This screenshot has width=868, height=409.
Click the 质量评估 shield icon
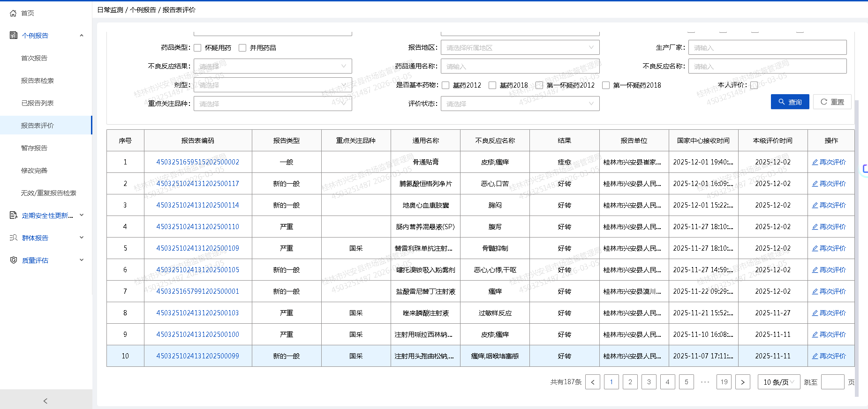tap(14, 260)
